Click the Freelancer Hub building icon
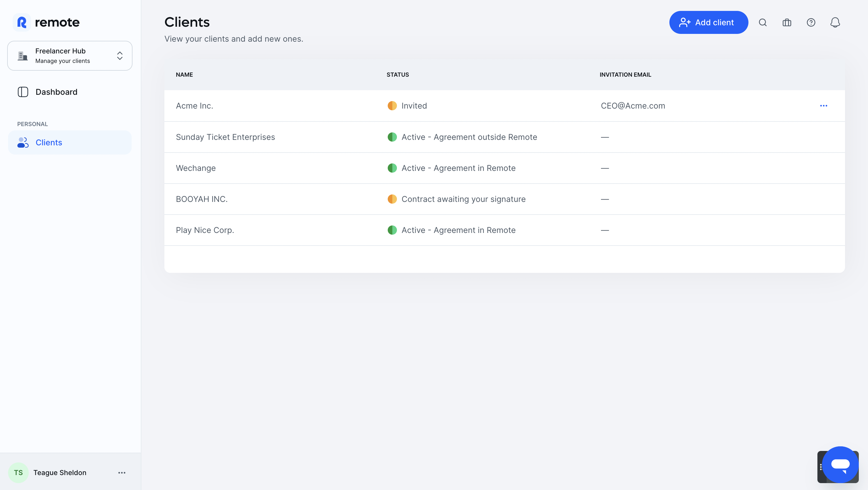This screenshot has height=490, width=868. (23, 55)
